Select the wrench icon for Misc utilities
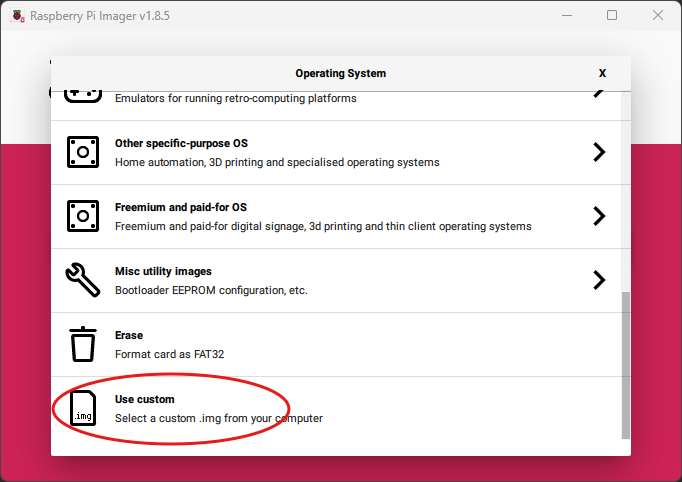The image size is (682, 482). (x=83, y=280)
